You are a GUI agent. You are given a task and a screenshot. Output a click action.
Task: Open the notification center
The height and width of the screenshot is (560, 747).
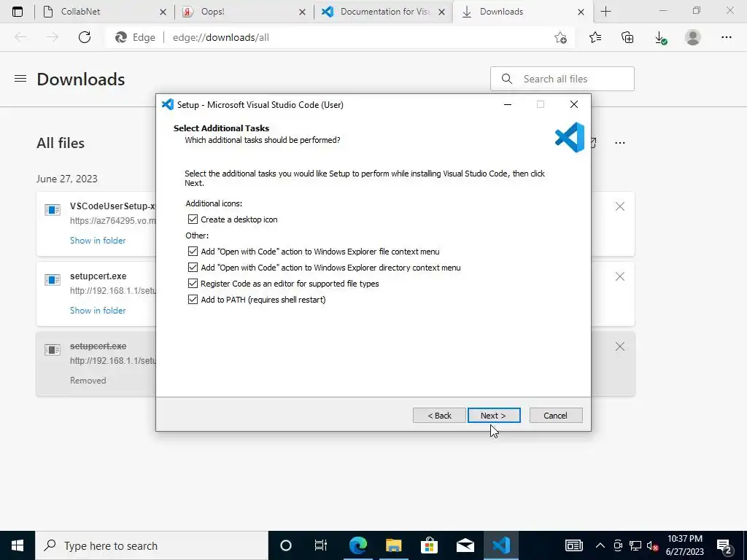pyautogui.click(x=724, y=545)
